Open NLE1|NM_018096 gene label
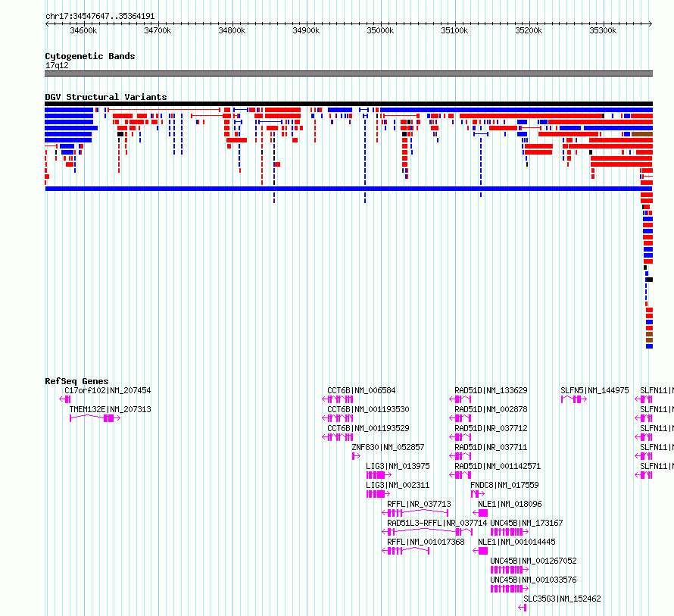 pyautogui.click(x=510, y=504)
